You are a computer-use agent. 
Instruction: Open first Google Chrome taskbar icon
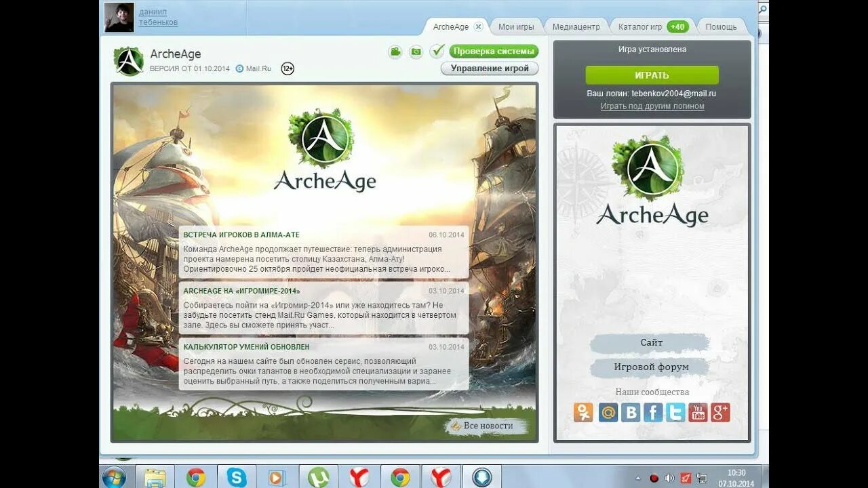(196, 477)
